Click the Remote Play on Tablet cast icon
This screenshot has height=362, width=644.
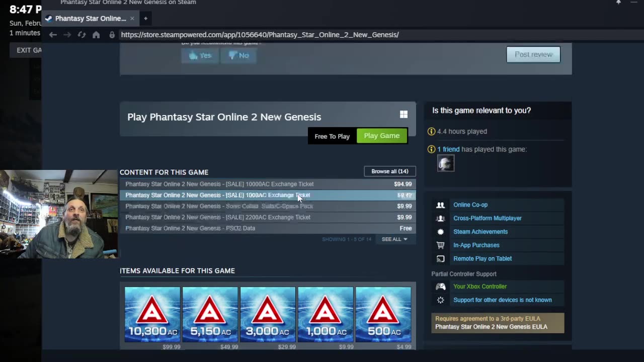pyautogui.click(x=440, y=259)
